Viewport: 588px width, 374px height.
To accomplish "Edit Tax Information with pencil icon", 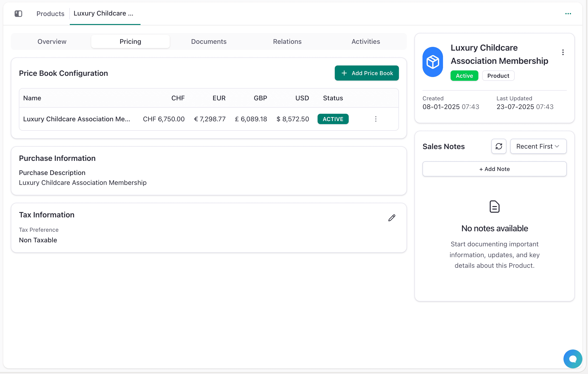I will click(392, 218).
